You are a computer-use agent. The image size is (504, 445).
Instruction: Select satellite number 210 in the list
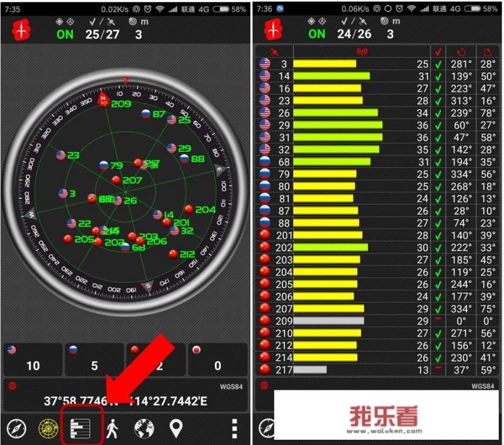click(284, 333)
